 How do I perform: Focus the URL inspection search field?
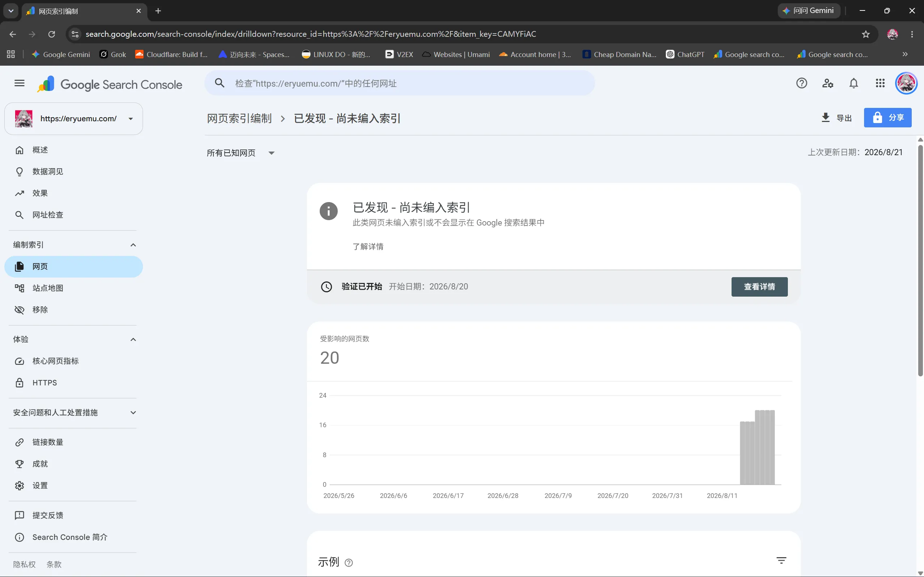tap(399, 83)
